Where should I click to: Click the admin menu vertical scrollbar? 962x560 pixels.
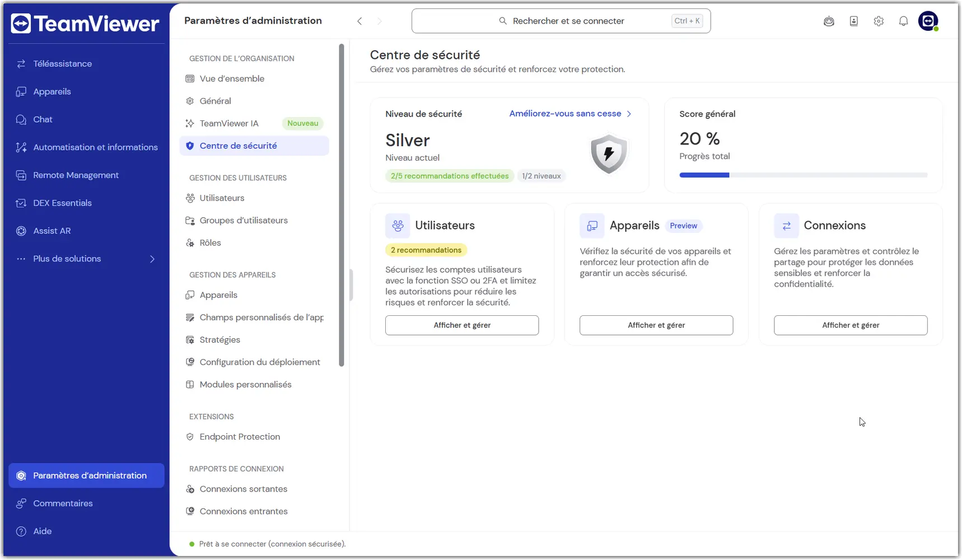coord(342,206)
